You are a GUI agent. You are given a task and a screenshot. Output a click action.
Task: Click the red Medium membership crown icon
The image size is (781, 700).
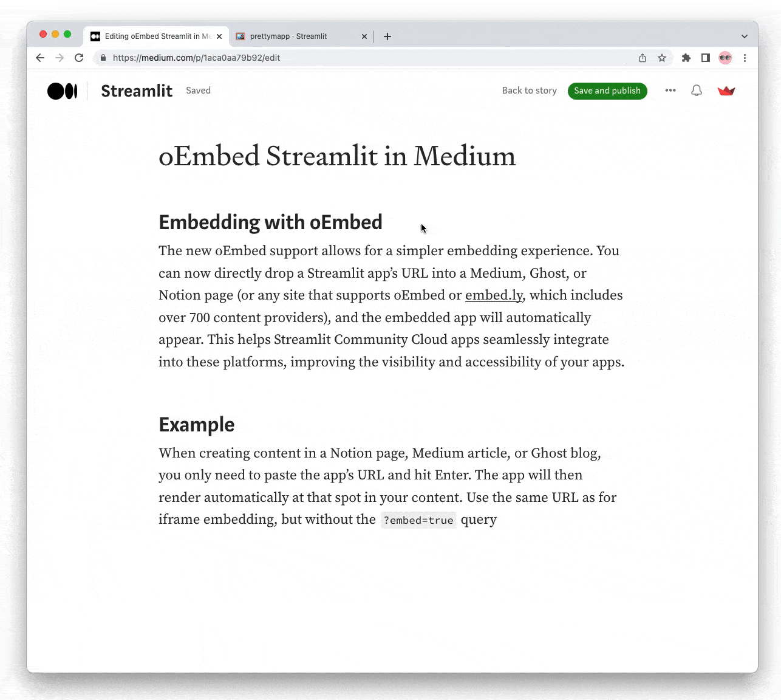click(x=726, y=90)
